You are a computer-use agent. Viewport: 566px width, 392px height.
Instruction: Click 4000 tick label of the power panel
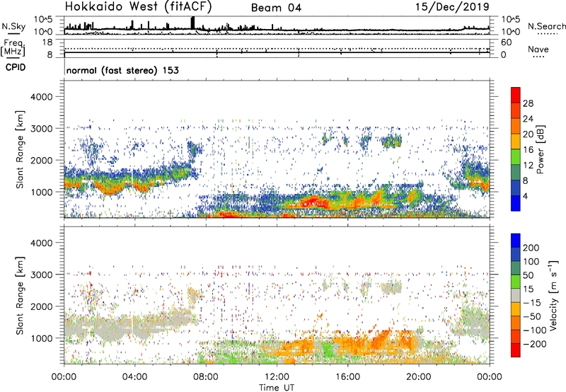coord(42,97)
